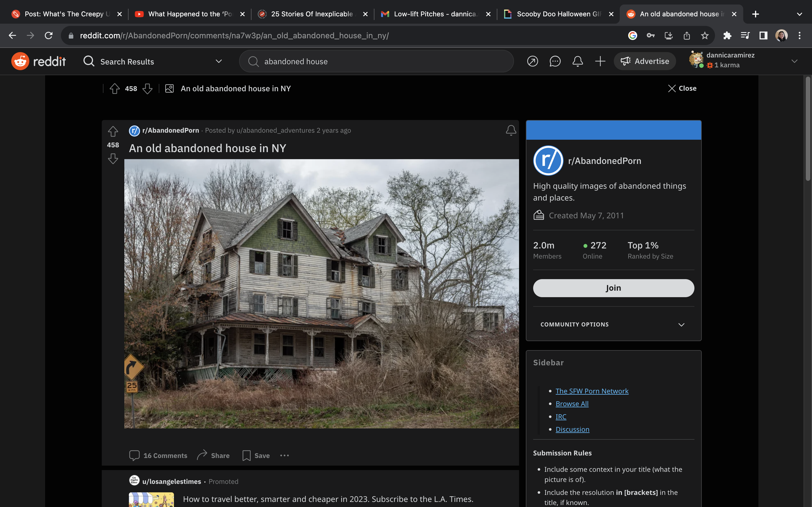Screen dimensions: 812x507
Task: Toggle post notifications with the bell
Action: [x=510, y=130]
